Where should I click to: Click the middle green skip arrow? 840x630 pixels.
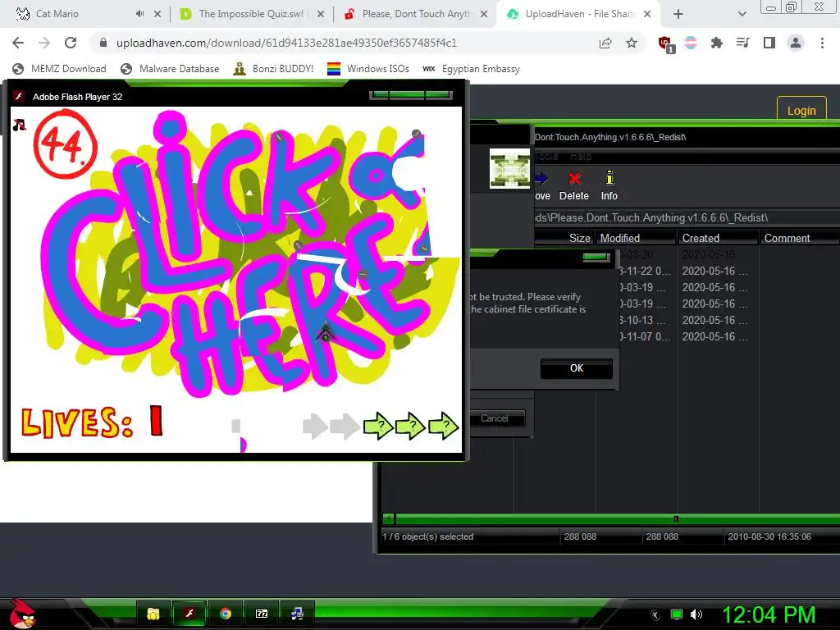click(410, 427)
